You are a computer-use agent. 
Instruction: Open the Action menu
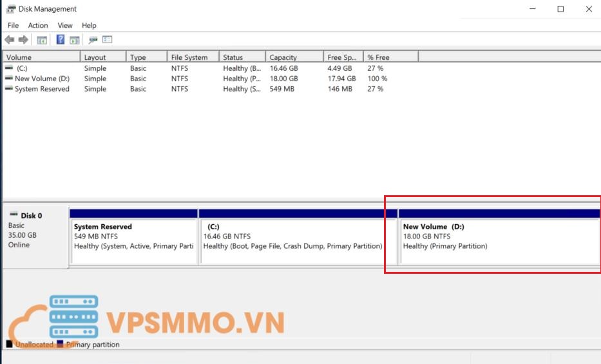pos(38,25)
